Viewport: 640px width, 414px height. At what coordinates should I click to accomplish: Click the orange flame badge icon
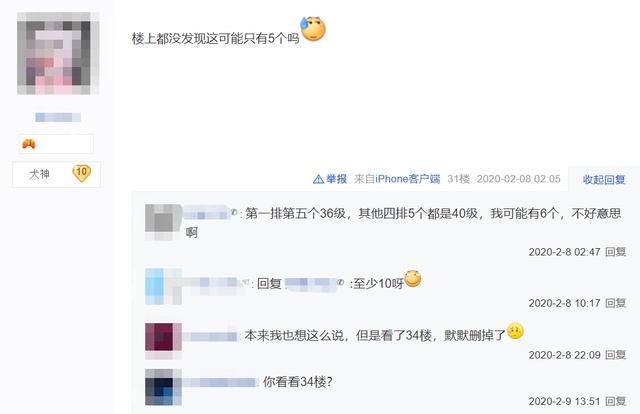[28, 144]
